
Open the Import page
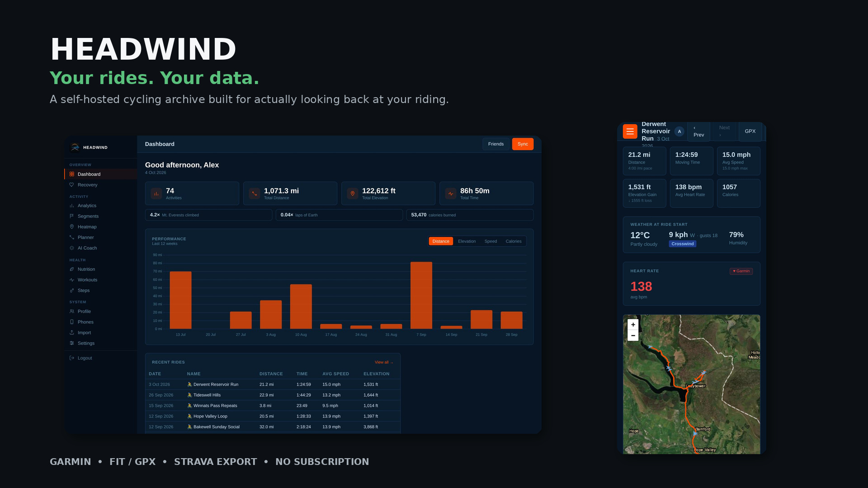point(101,333)
